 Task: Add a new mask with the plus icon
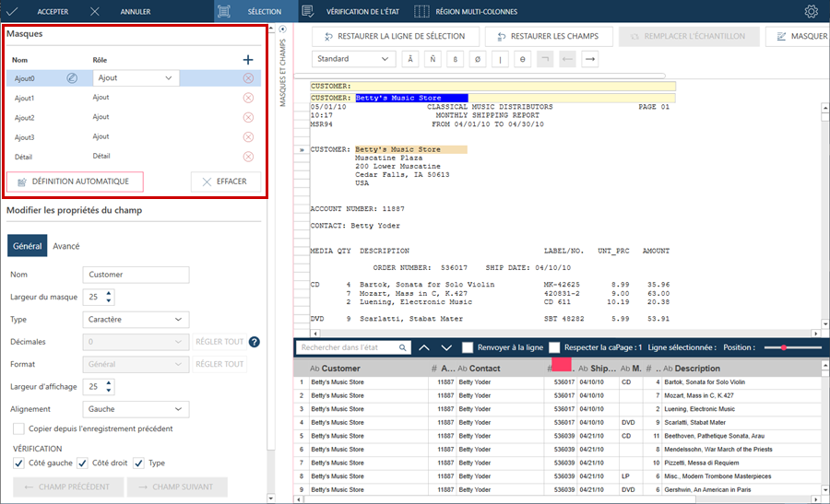[x=247, y=60]
